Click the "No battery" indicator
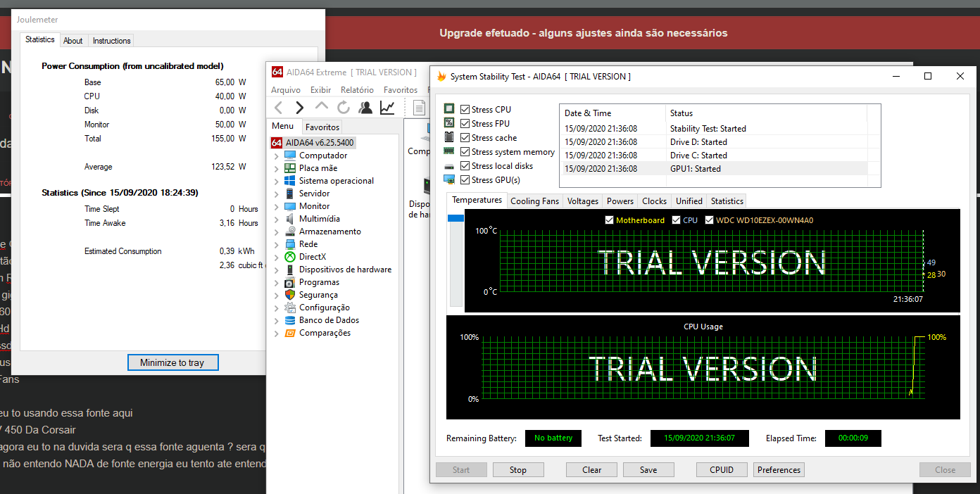The height and width of the screenshot is (494, 980). click(553, 438)
